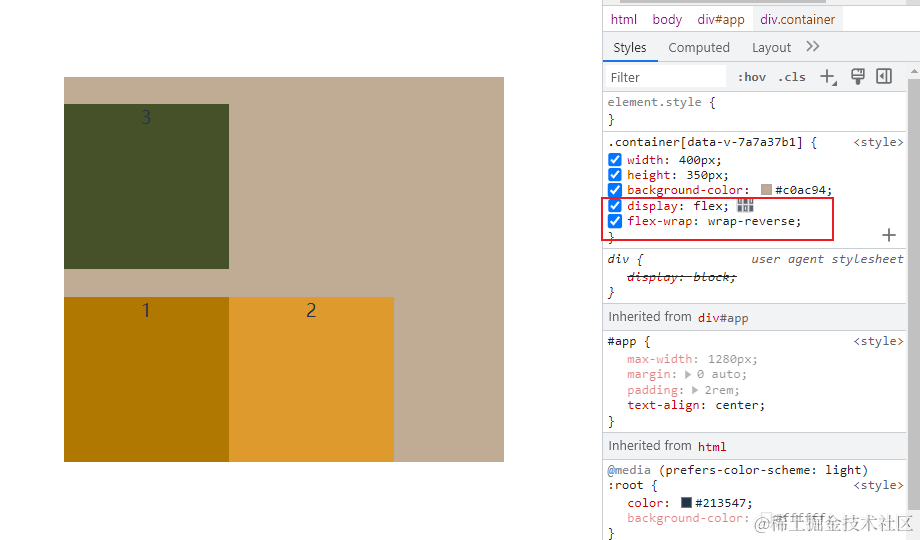
Task: Open <style> source link of #app rule
Action: pos(878,341)
